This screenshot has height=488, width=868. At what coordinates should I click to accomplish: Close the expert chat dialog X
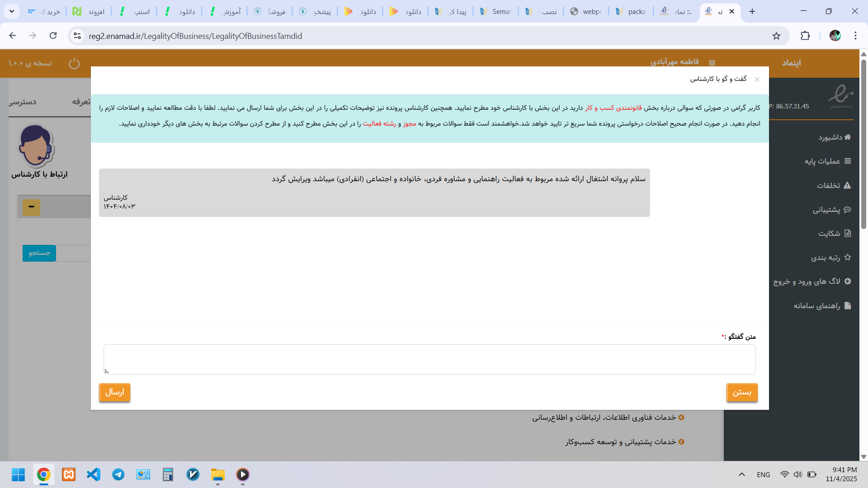pyautogui.click(x=757, y=80)
